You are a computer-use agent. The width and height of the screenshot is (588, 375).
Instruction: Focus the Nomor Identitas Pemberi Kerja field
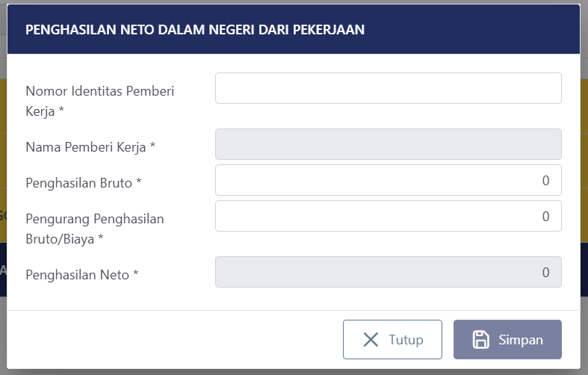coord(388,88)
